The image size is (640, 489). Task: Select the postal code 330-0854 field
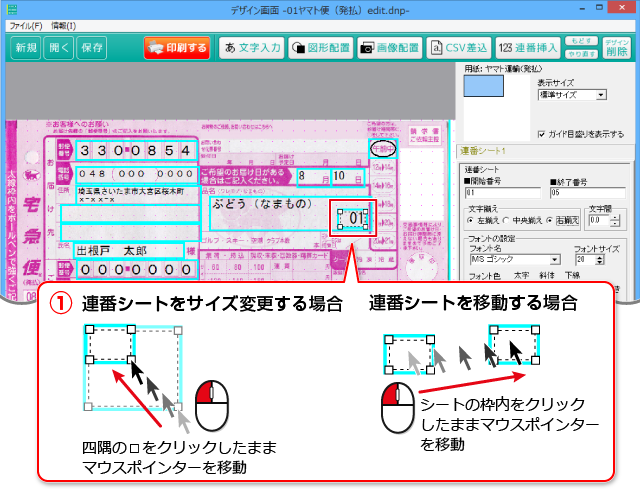(135, 151)
